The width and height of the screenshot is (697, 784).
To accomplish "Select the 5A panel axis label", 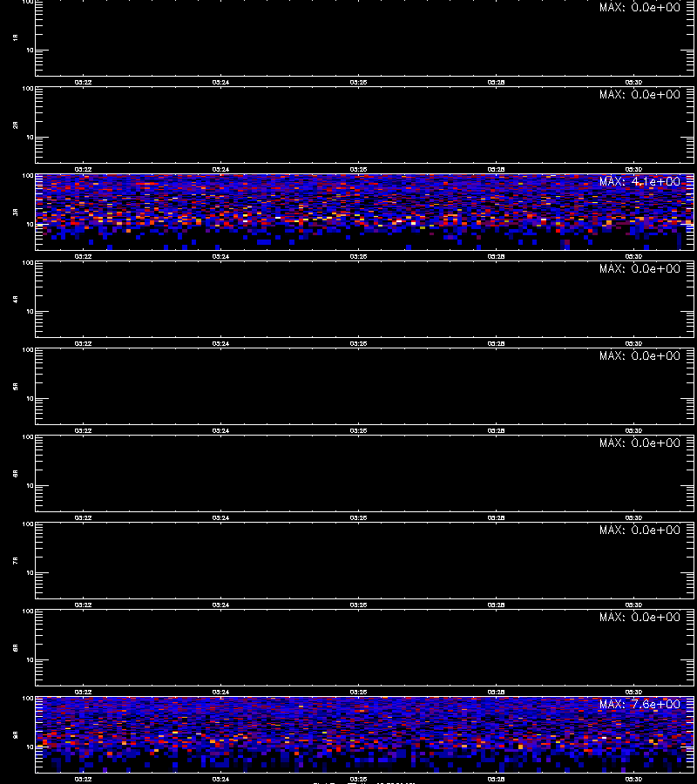I will 16,387.
